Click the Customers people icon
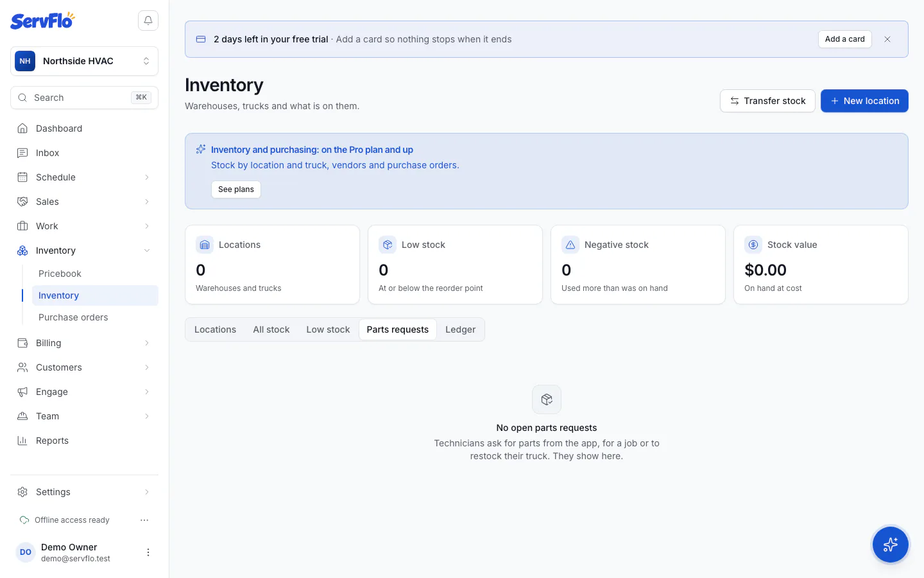The width and height of the screenshot is (924, 578). pos(22,367)
